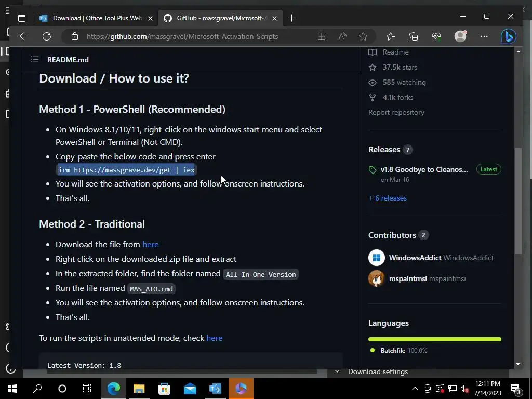532x399 pixels.
Task: Select the GitHub massgravel tab
Action: coord(220,18)
